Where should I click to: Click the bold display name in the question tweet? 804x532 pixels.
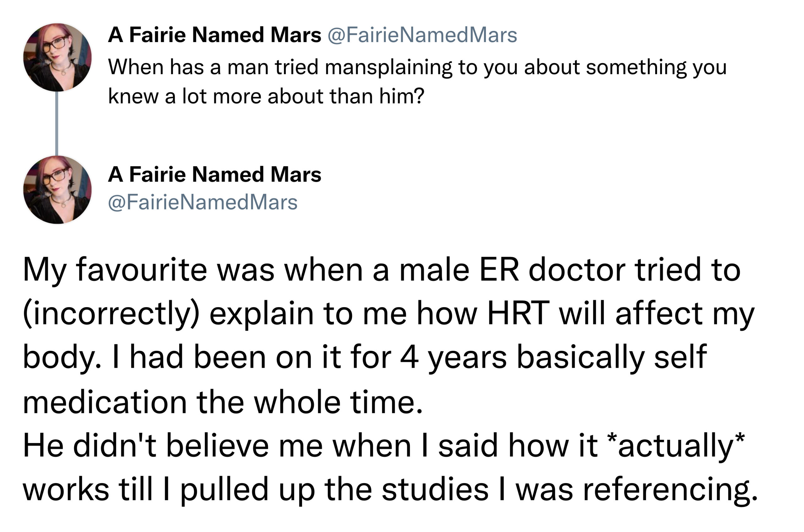tap(215, 35)
